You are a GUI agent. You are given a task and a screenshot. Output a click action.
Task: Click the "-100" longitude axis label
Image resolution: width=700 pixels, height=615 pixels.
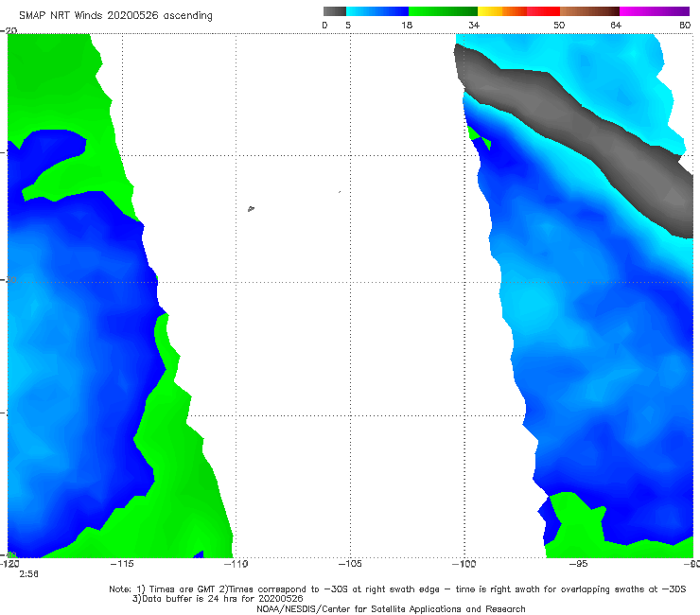(464, 564)
